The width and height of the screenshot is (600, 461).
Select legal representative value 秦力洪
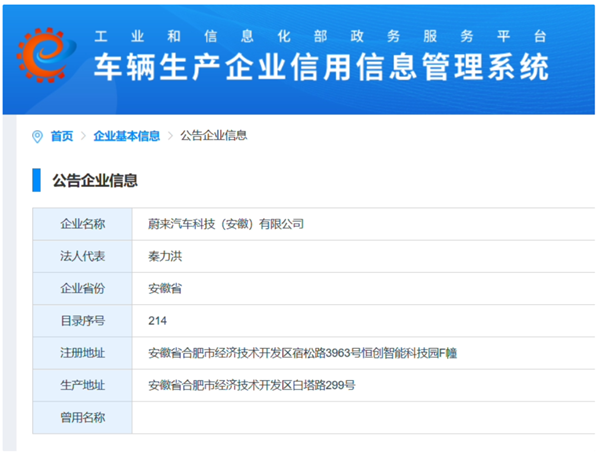coord(165,256)
